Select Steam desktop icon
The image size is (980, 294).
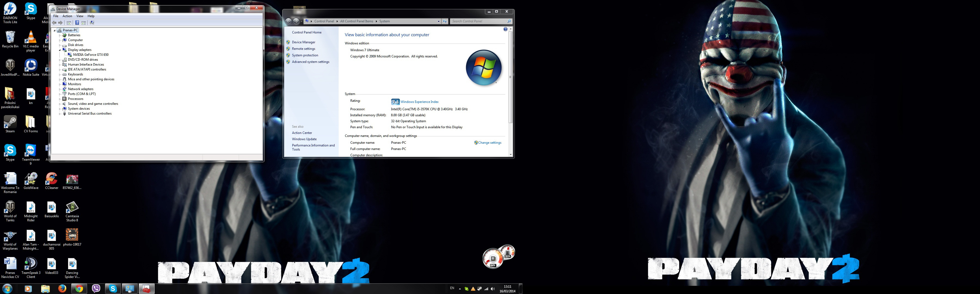point(10,124)
